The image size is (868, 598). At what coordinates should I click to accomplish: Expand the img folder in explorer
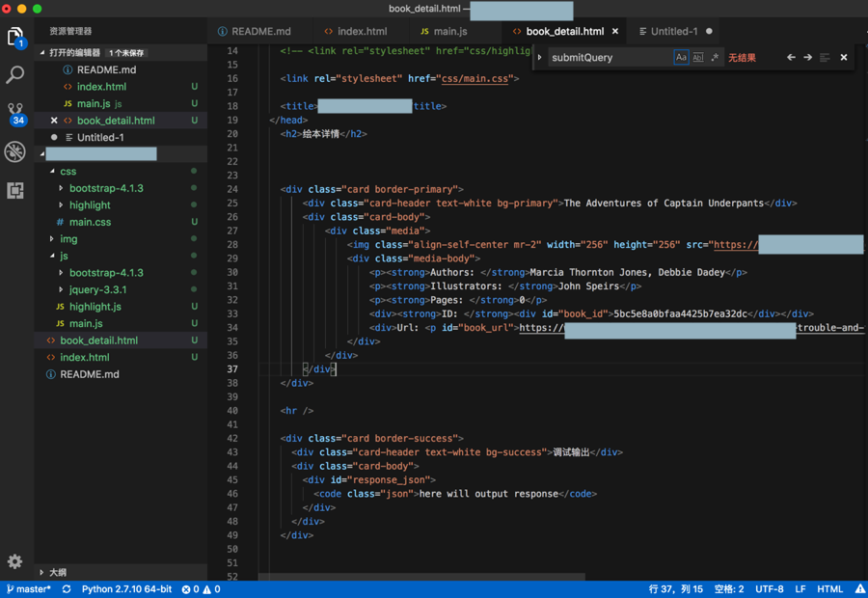[x=68, y=239]
